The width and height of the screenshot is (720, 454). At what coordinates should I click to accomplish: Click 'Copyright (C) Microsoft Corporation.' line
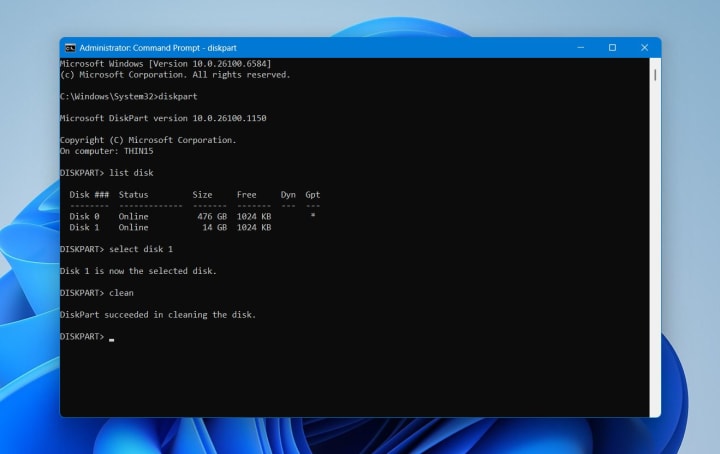(x=148, y=140)
